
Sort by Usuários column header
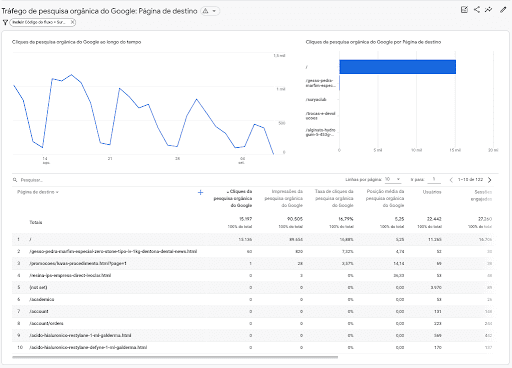pos(432,192)
